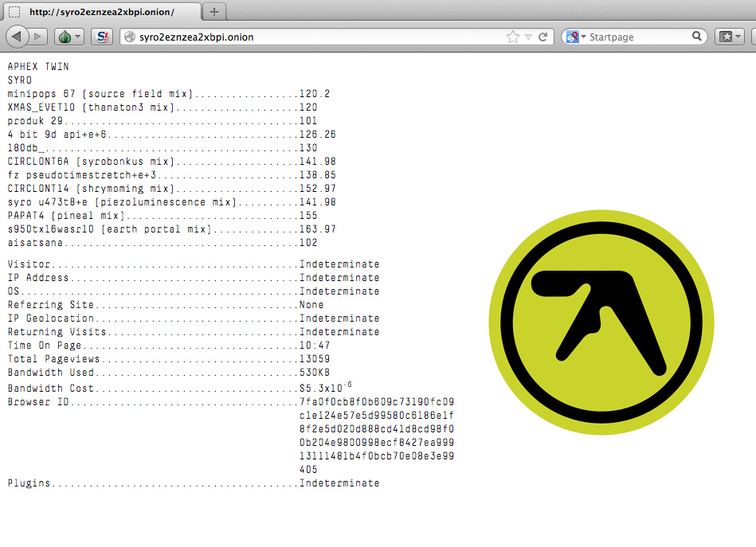The image size is (756, 547).
Task: Expand the bookmarks menu dropdown arrow
Action: pos(738,36)
